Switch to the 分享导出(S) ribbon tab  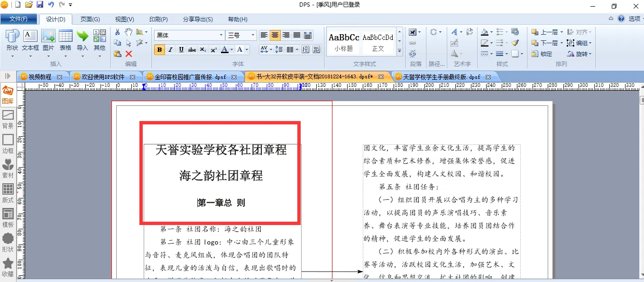tap(198, 19)
